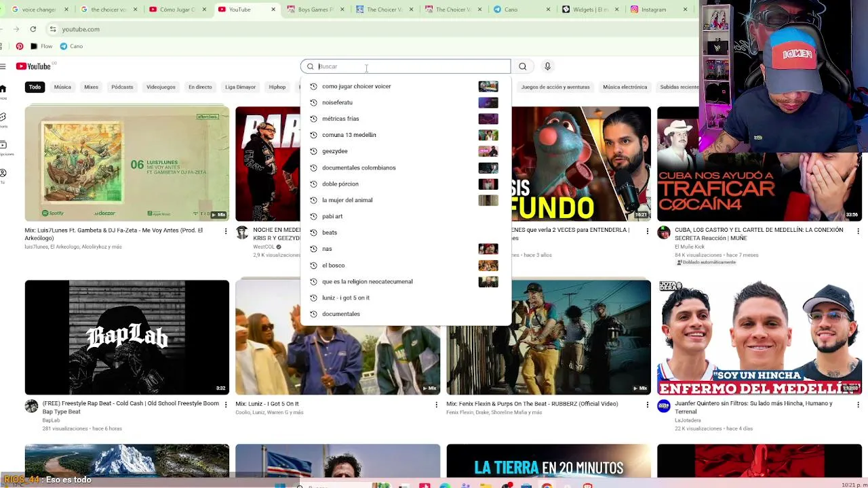Filter feed by Hiphop chip
The image size is (868, 488).
[277, 87]
